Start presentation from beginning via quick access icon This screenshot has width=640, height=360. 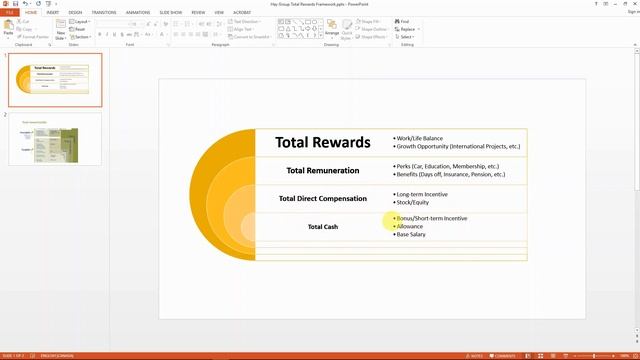[x=48, y=4]
